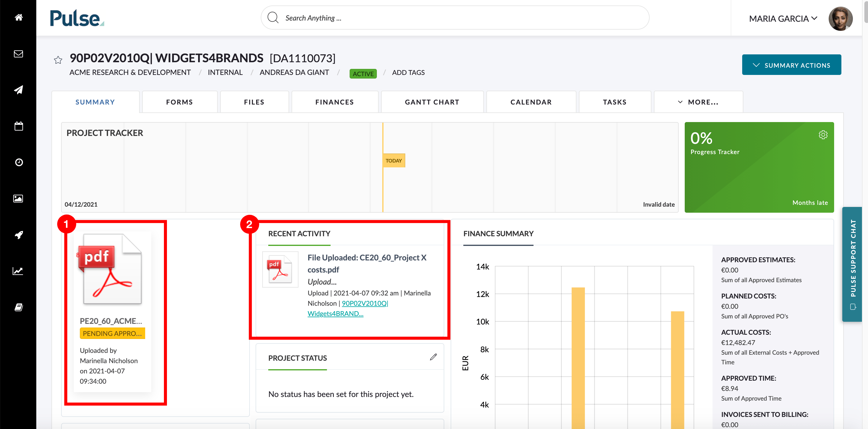
Task: Click the 04/12/2021 tracker start date
Action: 81,204
